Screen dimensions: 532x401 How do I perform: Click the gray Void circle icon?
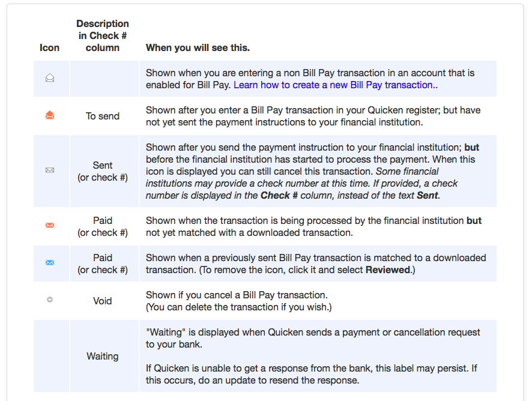50,300
